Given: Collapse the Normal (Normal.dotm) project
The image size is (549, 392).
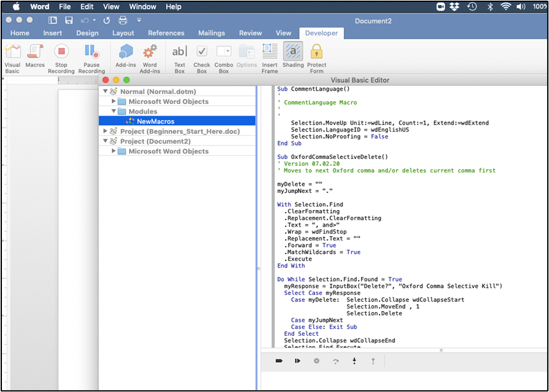Looking at the screenshot, I should (105, 91).
